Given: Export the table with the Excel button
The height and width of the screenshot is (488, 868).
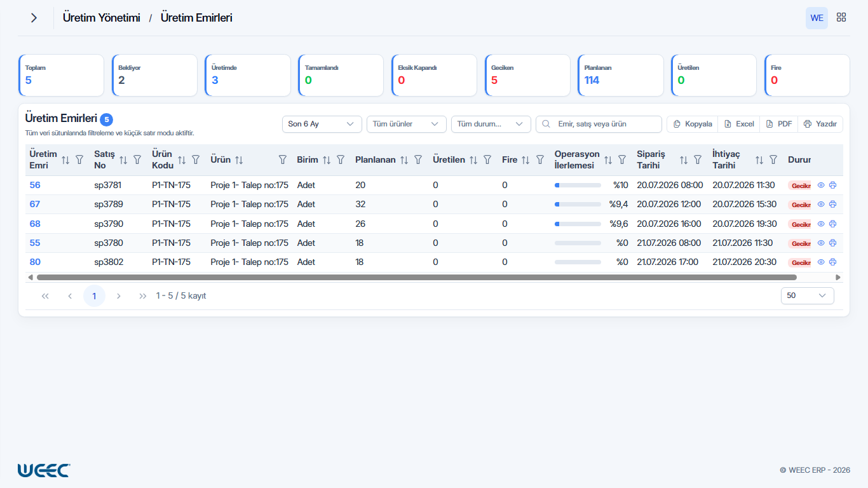Looking at the screenshot, I should coord(739,124).
